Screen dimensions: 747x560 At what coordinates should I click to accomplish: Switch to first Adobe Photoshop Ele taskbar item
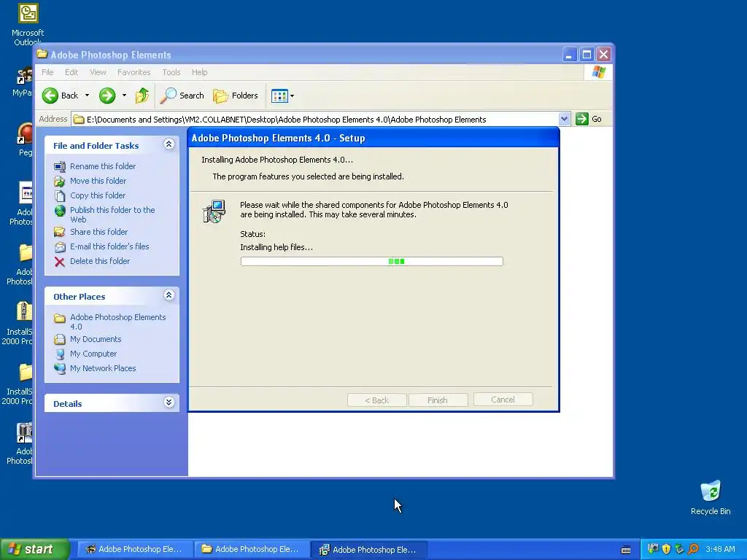135,550
